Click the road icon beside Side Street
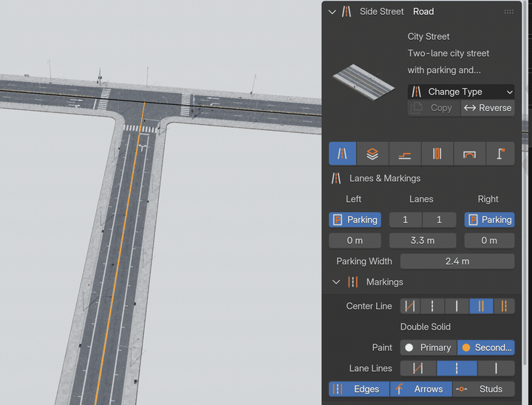This screenshot has height=405, width=532. [x=347, y=12]
